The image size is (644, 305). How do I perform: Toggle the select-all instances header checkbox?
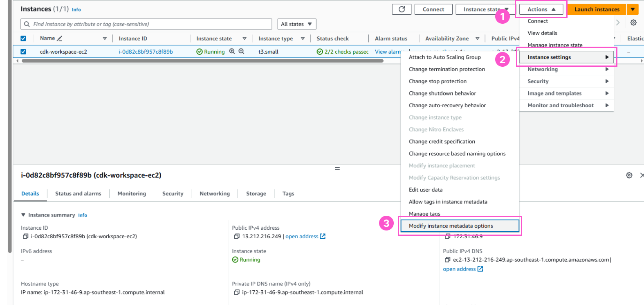click(x=23, y=38)
